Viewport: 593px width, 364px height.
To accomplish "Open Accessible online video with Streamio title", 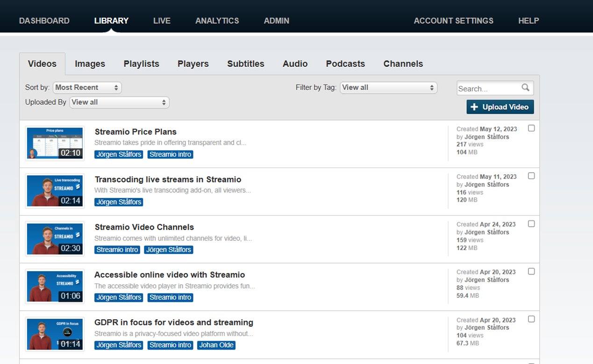I will [x=170, y=275].
